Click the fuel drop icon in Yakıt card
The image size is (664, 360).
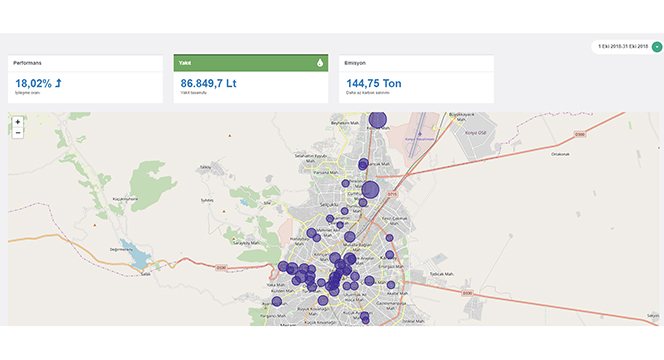click(x=320, y=63)
